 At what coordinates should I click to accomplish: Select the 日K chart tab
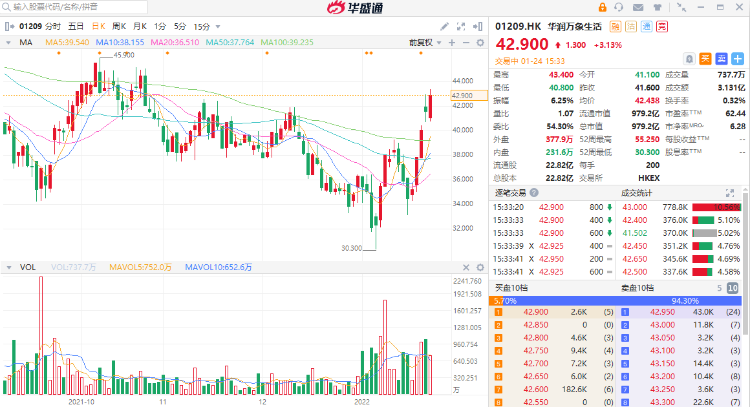[x=99, y=26]
